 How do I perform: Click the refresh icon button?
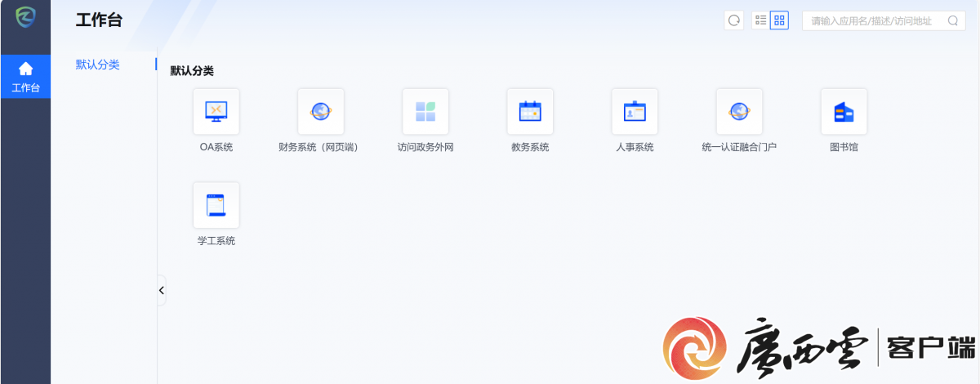734,21
